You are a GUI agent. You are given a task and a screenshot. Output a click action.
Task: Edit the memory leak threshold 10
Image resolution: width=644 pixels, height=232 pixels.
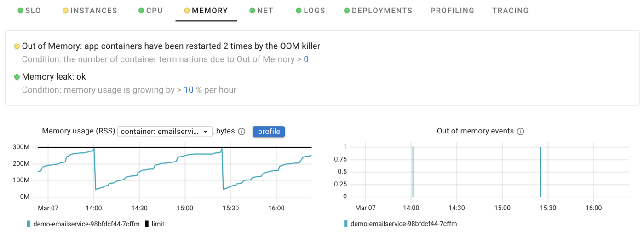pos(188,90)
